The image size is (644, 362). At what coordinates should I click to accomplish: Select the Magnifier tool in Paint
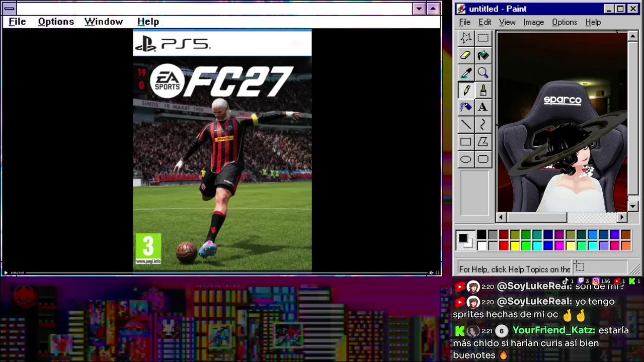[x=483, y=73]
